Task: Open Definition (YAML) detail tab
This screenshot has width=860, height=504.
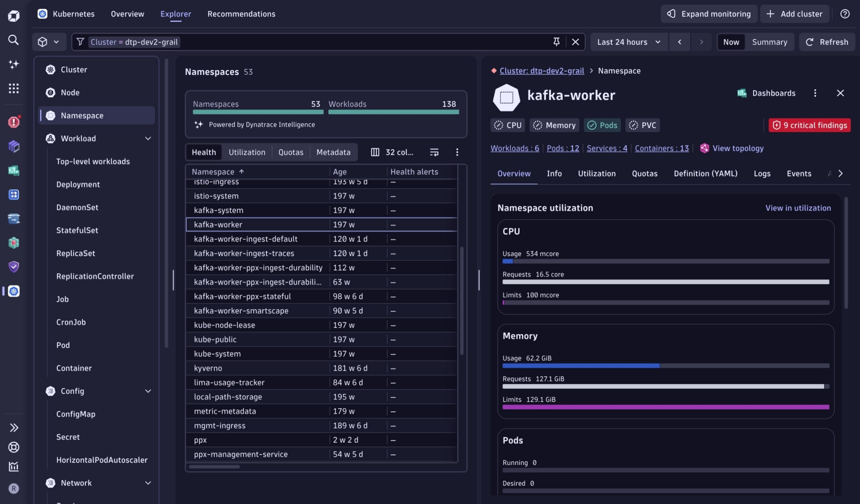Action: tap(705, 174)
